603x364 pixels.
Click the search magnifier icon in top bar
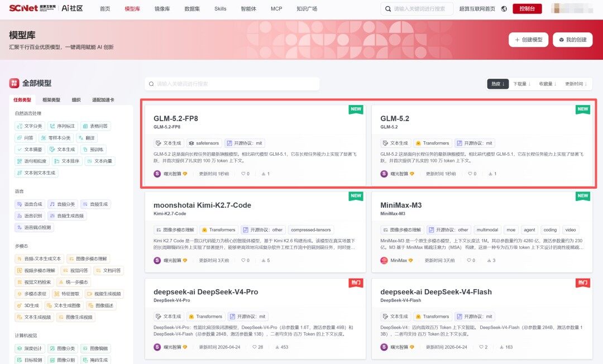click(387, 9)
